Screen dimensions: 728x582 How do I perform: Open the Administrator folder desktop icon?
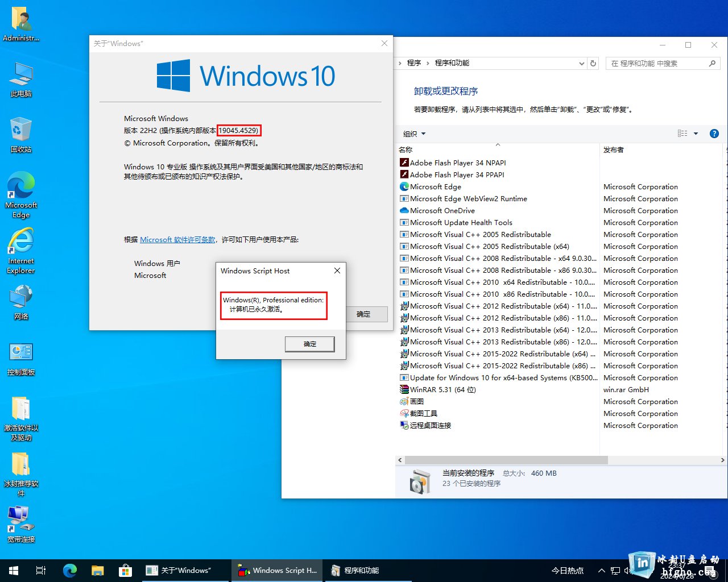click(21, 24)
